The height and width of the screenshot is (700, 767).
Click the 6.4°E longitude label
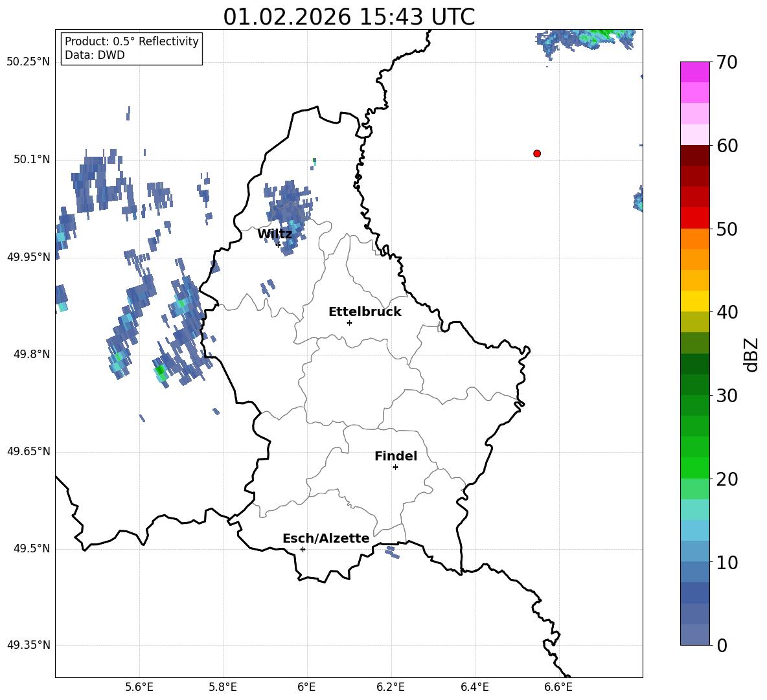474,687
